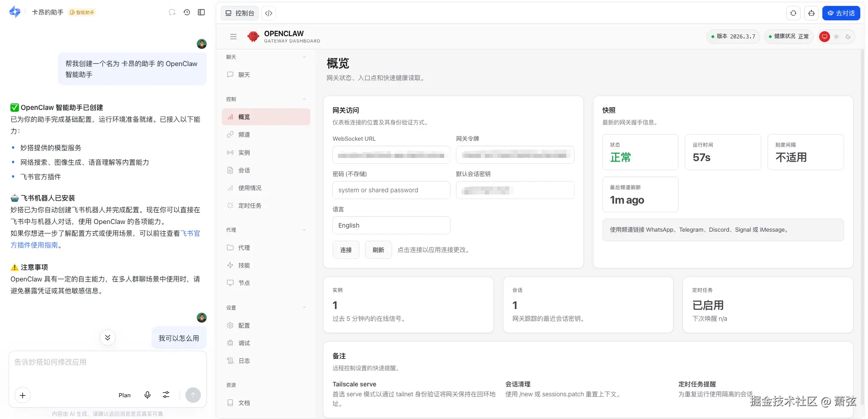Image resolution: width=868 pixels, height=419 pixels.
Task: Open the settings sliders icon near microphone
Action: (x=166, y=395)
